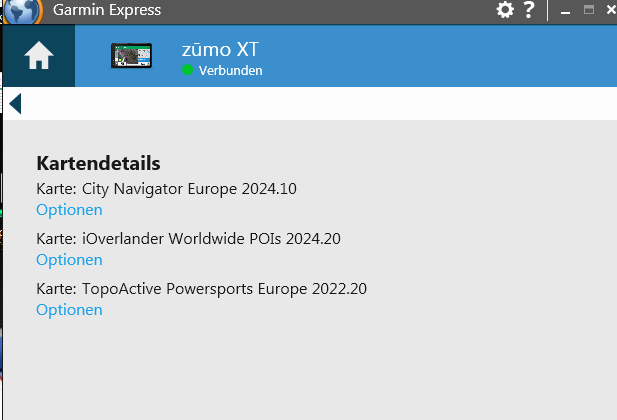Open Optionen for TopoActive Powersports Europe
The image size is (617, 420).
pyautogui.click(x=69, y=310)
